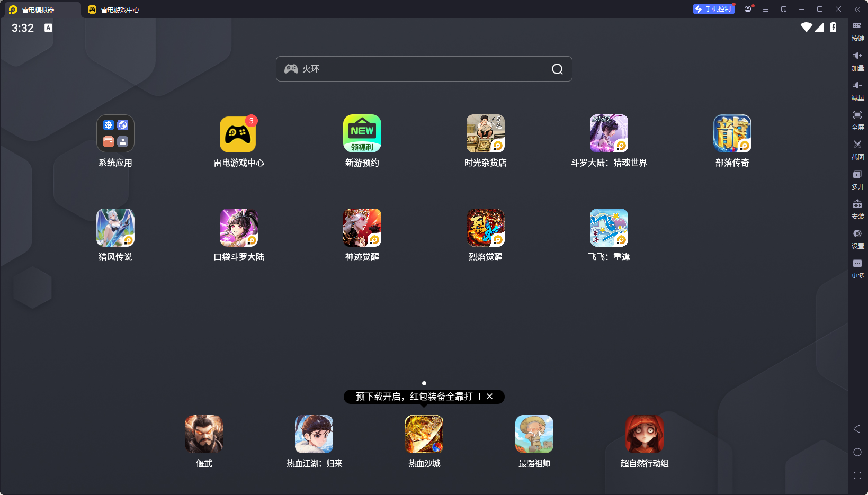Launch 口袋斗罗大陆 game icon
This screenshot has height=495, width=868.
click(239, 228)
